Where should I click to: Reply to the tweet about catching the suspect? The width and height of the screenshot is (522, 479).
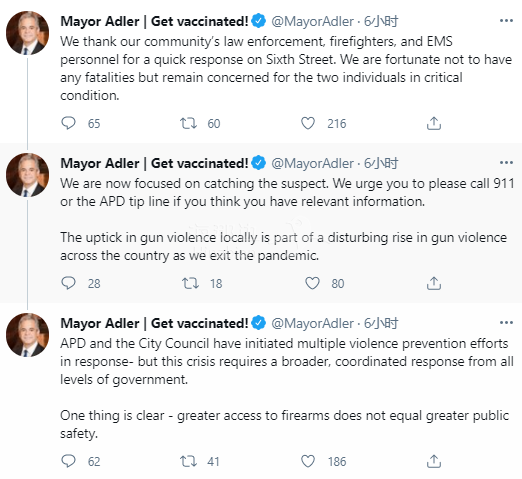pos(68,283)
